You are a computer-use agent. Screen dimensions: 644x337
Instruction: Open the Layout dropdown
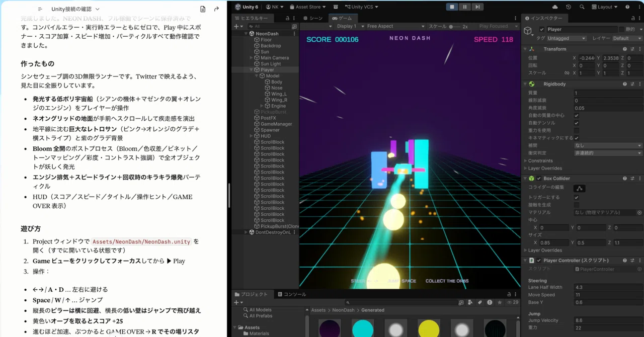(605, 7)
